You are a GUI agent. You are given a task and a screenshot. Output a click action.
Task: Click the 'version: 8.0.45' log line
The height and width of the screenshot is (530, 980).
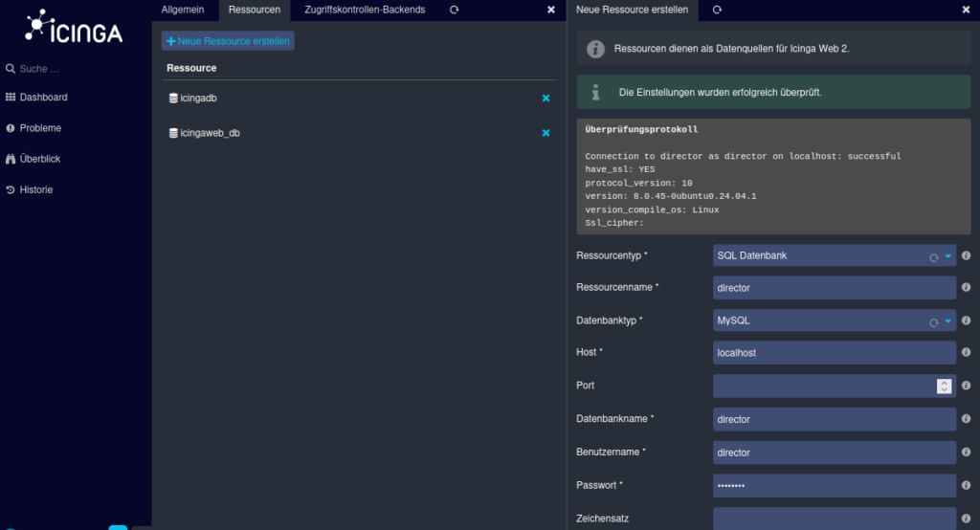click(x=671, y=196)
